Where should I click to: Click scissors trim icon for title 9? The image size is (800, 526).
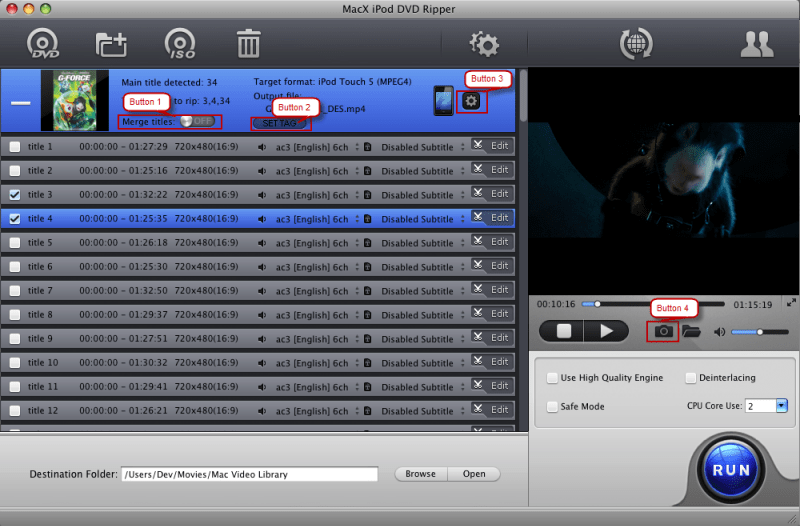478,337
